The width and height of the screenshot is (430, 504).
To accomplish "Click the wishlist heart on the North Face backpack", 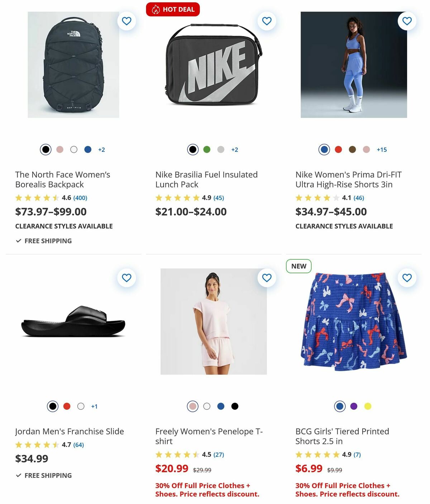I will point(126,21).
